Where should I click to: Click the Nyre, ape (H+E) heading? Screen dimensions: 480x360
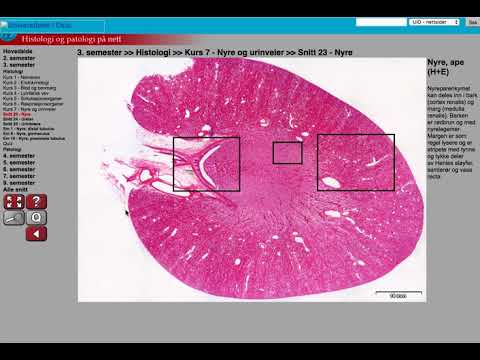pyautogui.click(x=445, y=67)
